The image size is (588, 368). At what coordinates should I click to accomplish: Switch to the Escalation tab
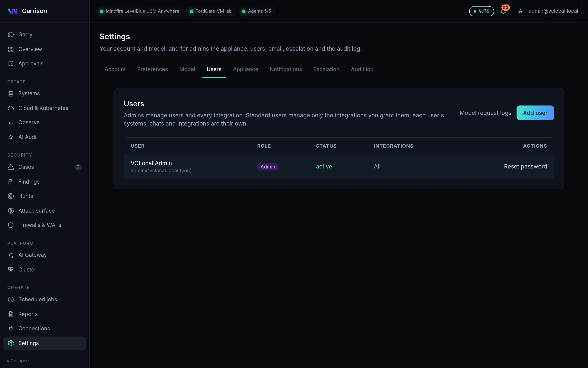tap(326, 69)
